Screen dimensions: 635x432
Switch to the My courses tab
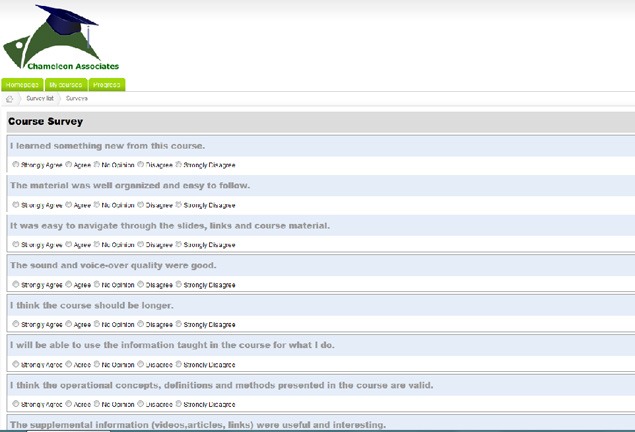65,85
